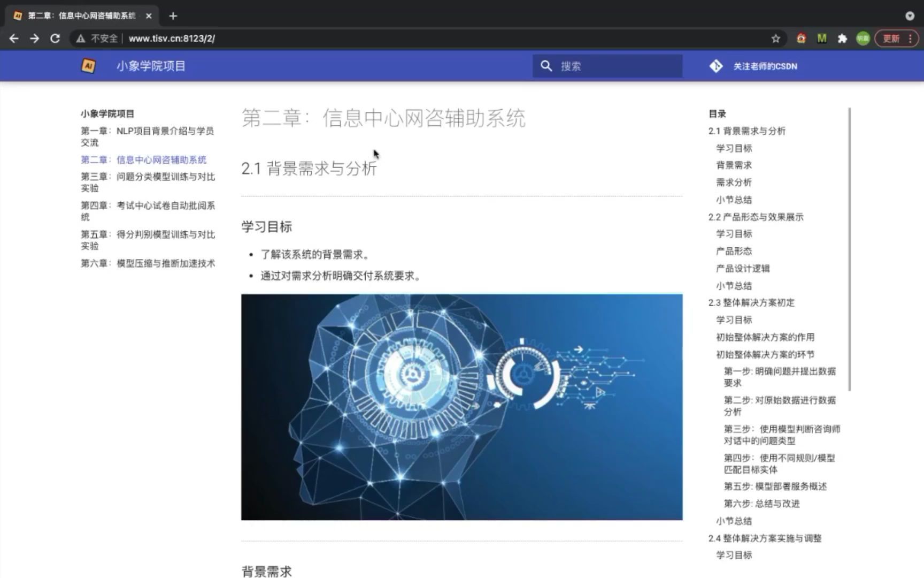Click the 小象学院项目 header title
Viewport: 924px width, 578px height.
click(x=151, y=66)
